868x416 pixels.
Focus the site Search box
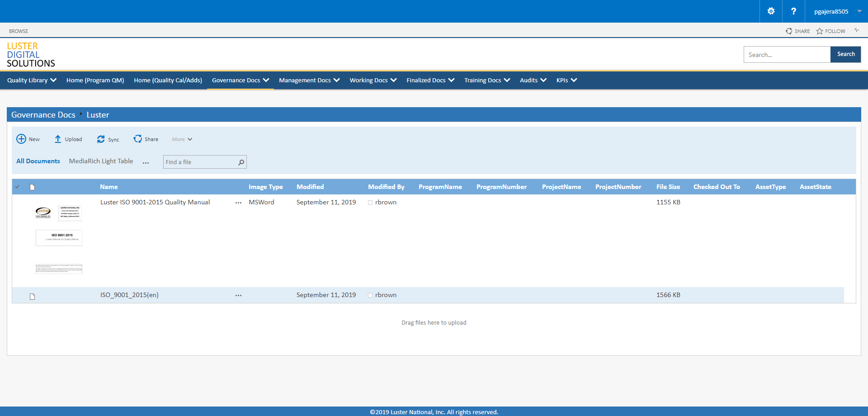(787, 55)
